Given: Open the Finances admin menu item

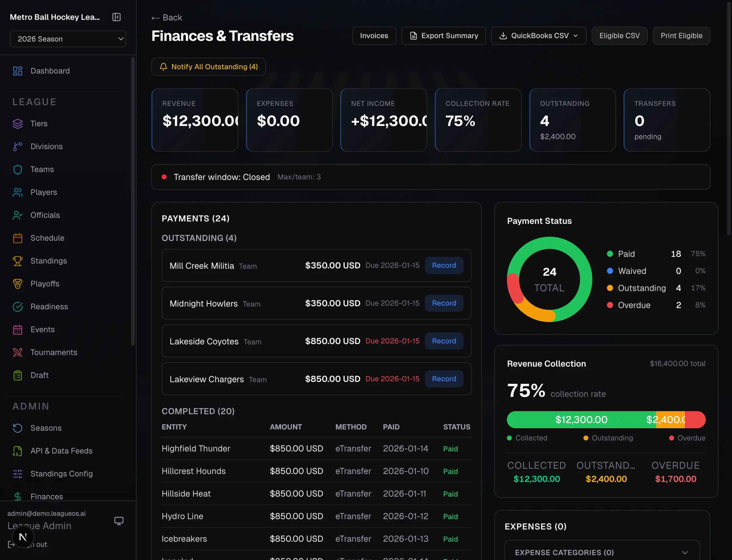Looking at the screenshot, I should pos(46,496).
